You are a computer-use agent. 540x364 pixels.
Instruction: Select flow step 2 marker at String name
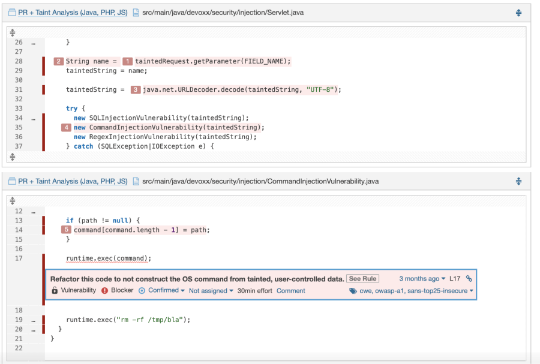click(58, 61)
